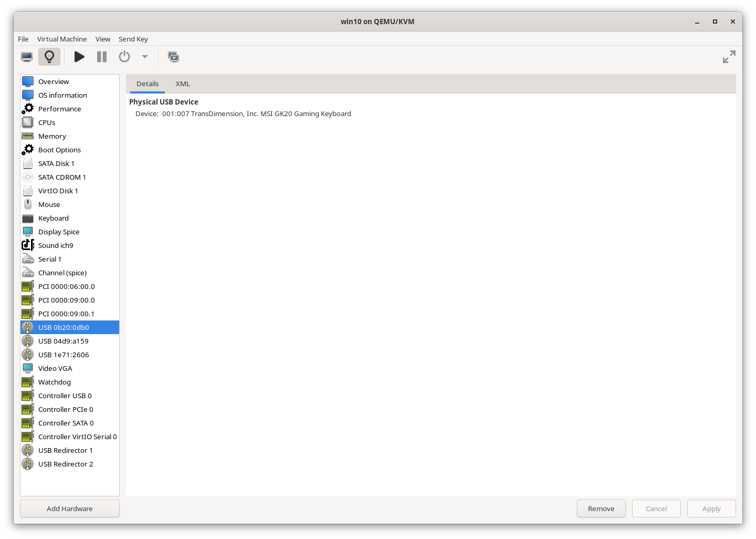Minimize the win10 QEMU/KVM window
The image size is (756, 539).
[x=697, y=22]
